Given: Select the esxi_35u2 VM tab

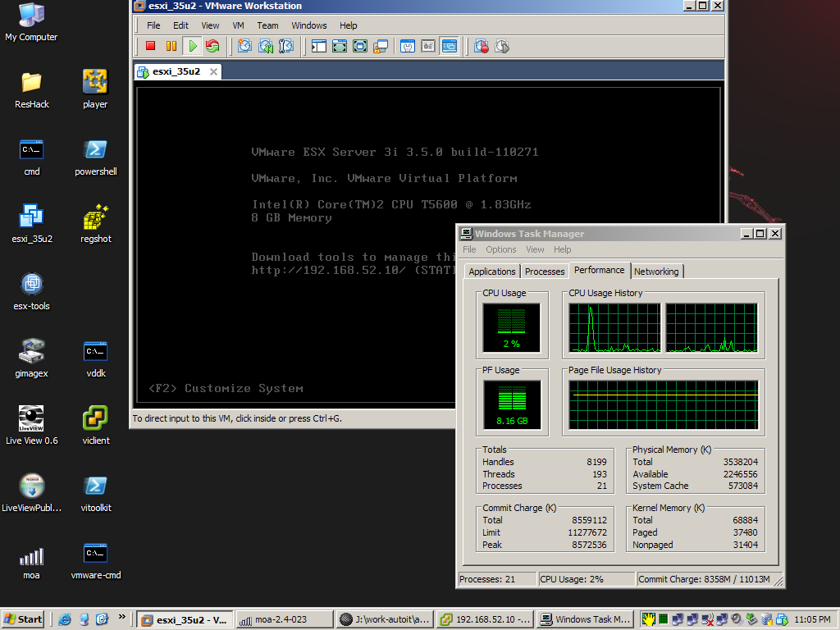Looking at the screenshot, I should click(176, 71).
